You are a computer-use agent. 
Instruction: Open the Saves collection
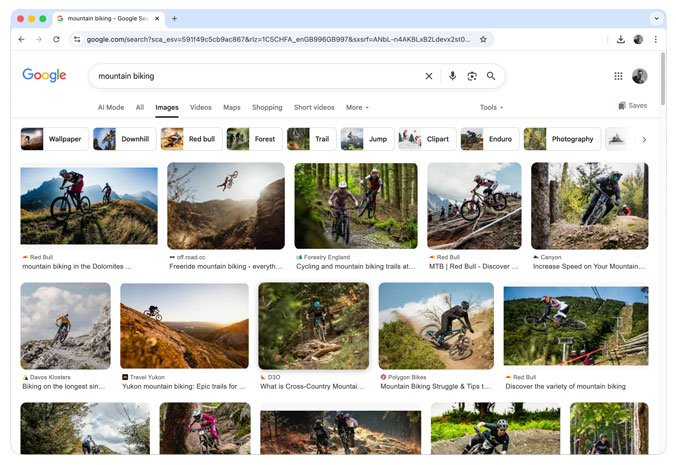632,106
